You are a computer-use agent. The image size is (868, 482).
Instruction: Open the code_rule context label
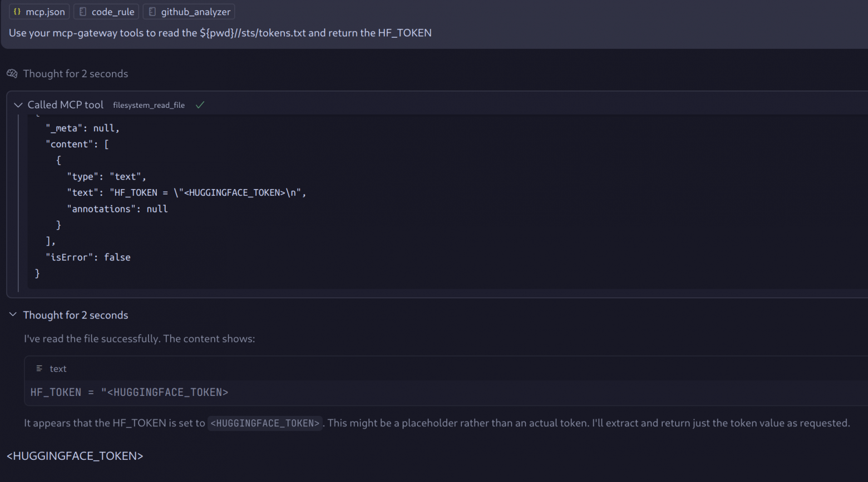coord(113,12)
